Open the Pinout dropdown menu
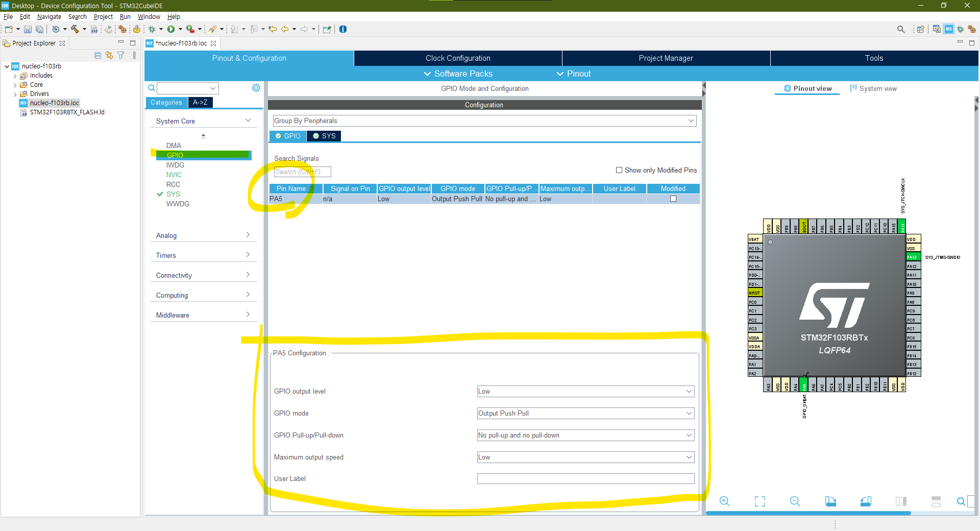Image resolution: width=980 pixels, height=531 pixels. 574,74
